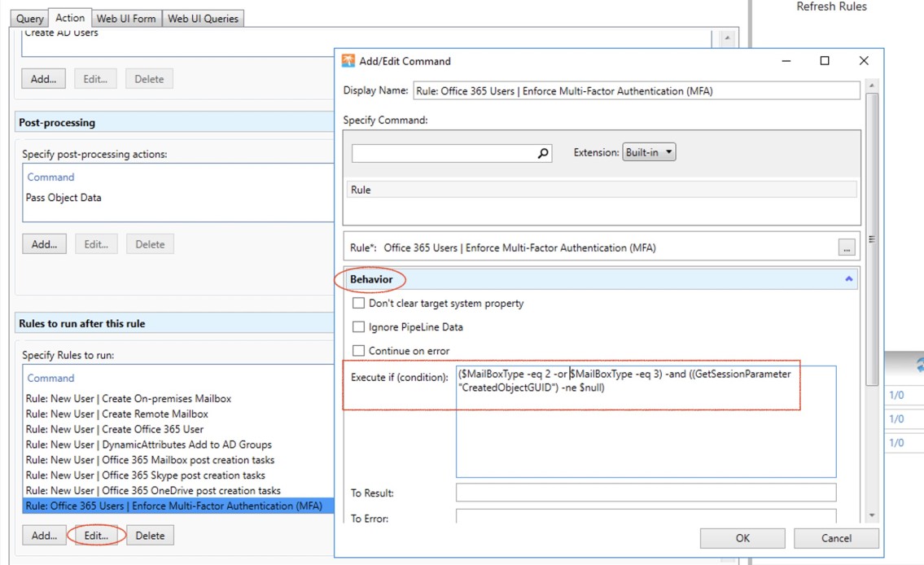This screenshot has height=565, width=924.
Task: Close the Add/Edit Command dialog
Action: click(x=864, y=61)
